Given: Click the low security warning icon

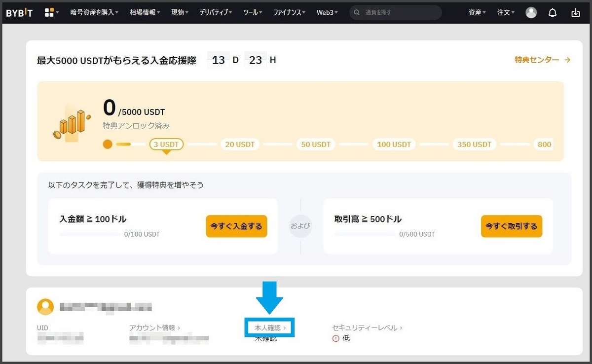Looking at the screenshot, I should 336,338.
